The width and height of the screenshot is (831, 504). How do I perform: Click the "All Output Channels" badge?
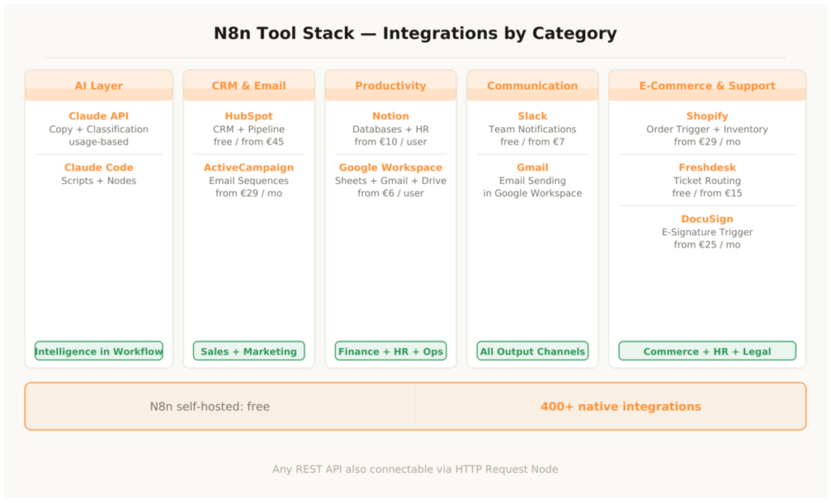532,351
